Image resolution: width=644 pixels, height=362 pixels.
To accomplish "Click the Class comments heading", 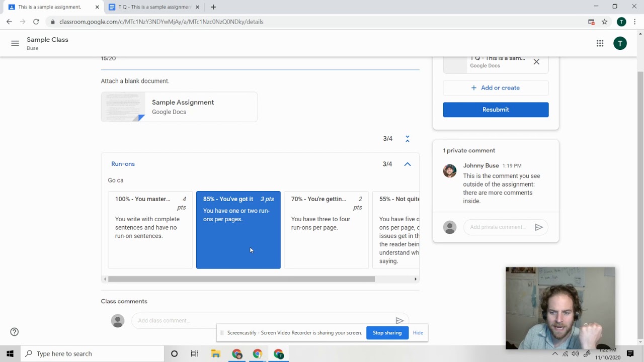I will point(124,301).
